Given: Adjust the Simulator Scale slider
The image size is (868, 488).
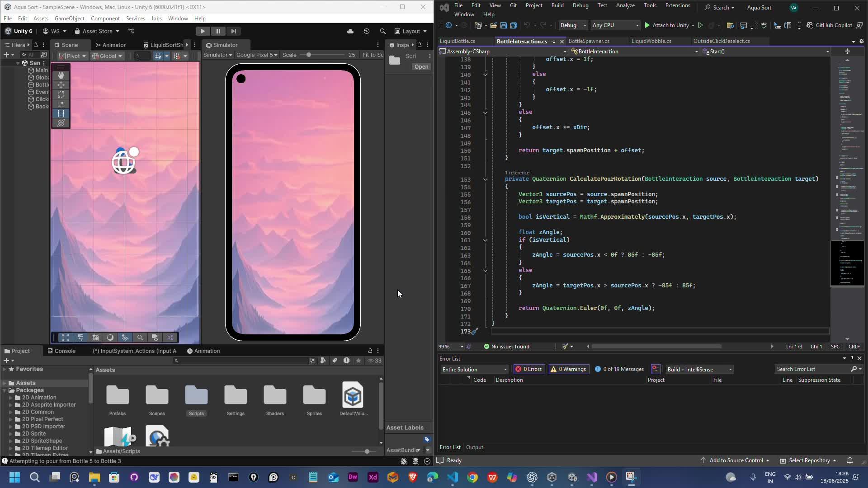Looking at the screenshot, I should (x=309, y=55).
